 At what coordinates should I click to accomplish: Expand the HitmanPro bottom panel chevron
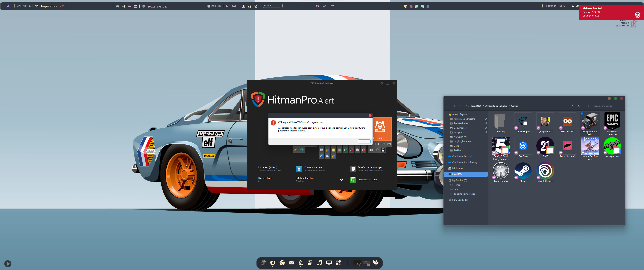341,180
